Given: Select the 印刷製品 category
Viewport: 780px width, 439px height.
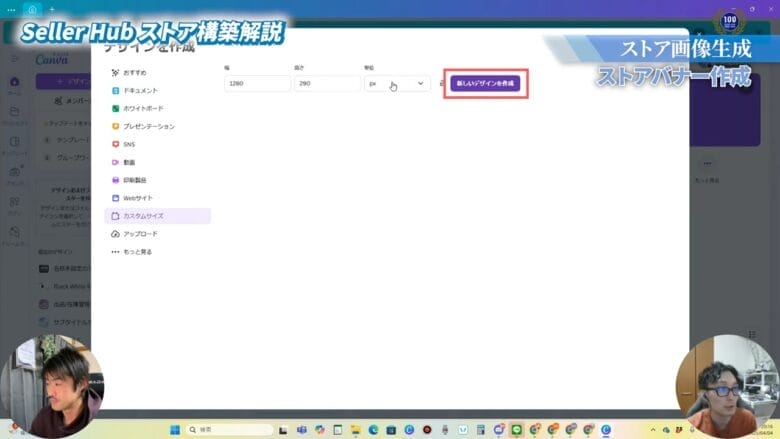Looking at the screenshot, I should click(129, 180).
